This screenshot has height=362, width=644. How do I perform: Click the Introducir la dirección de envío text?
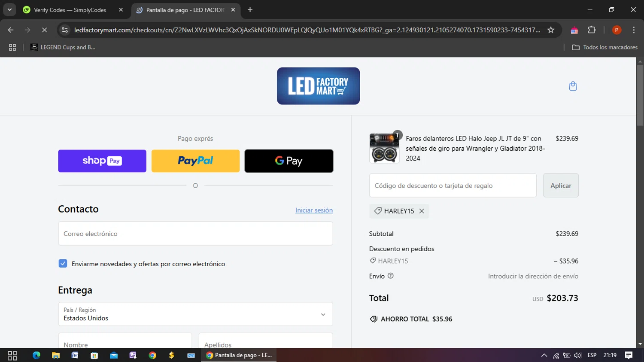coord(533,276)
